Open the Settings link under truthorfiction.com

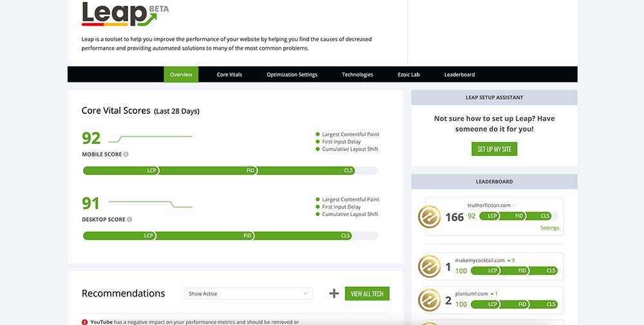tap(549, 228)
